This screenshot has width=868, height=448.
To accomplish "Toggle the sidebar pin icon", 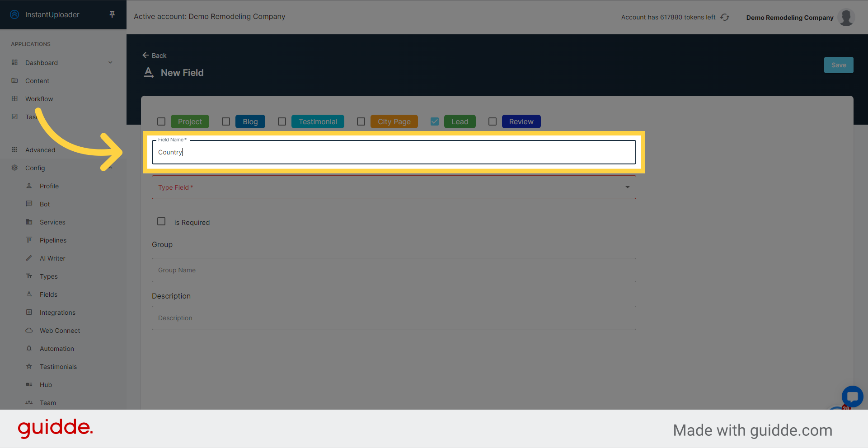I will click(x=112, y=14).
